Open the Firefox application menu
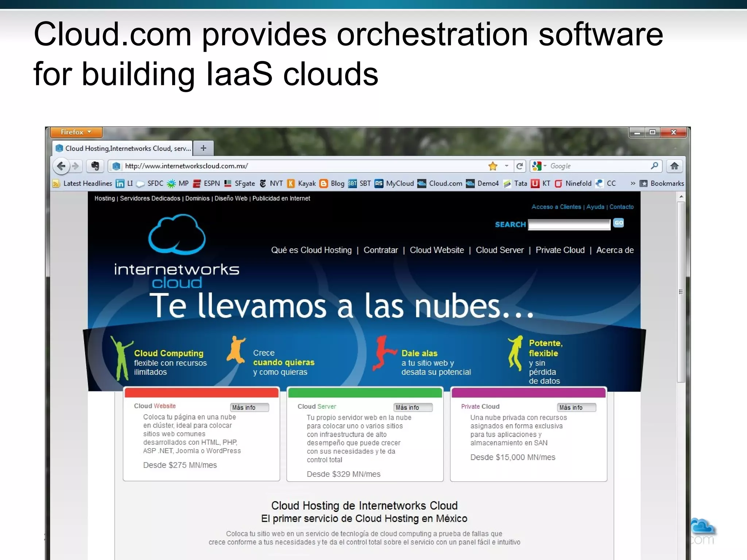Image resolution: width=747 pixels, height=560 pixels. 76,132
